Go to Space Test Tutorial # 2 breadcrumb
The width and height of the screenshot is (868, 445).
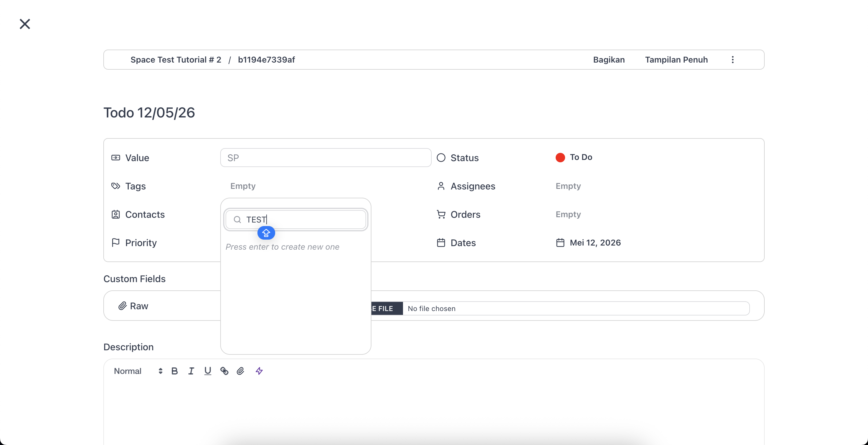[176, 60]
